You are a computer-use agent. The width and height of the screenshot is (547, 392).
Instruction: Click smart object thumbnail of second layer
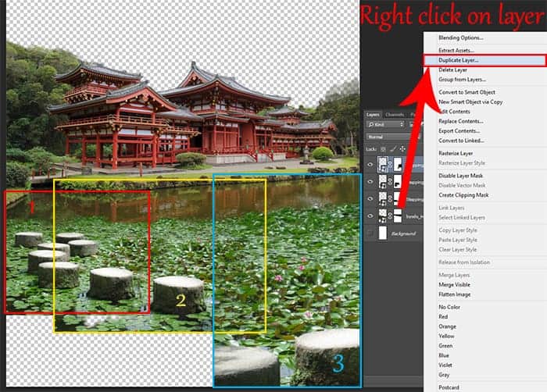point(383,182)
